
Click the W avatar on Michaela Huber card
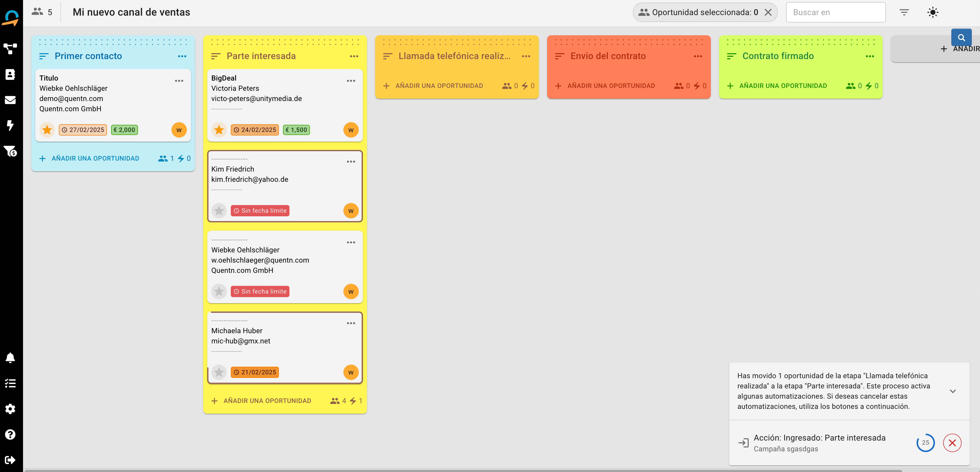351,372
